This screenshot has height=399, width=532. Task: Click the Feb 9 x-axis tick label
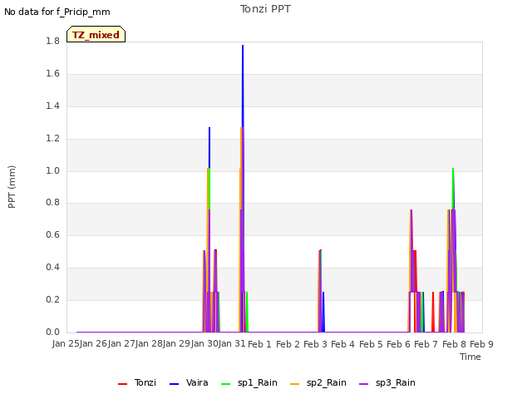pos(481,344)
